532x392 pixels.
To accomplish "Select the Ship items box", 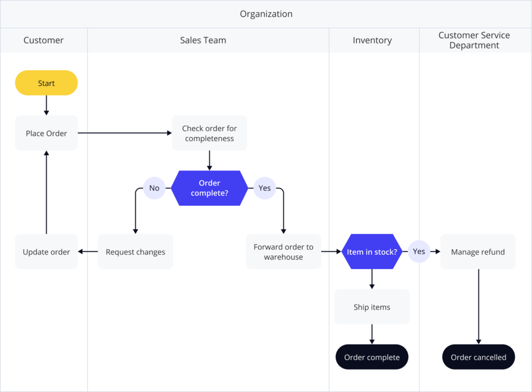I will 371,307.
